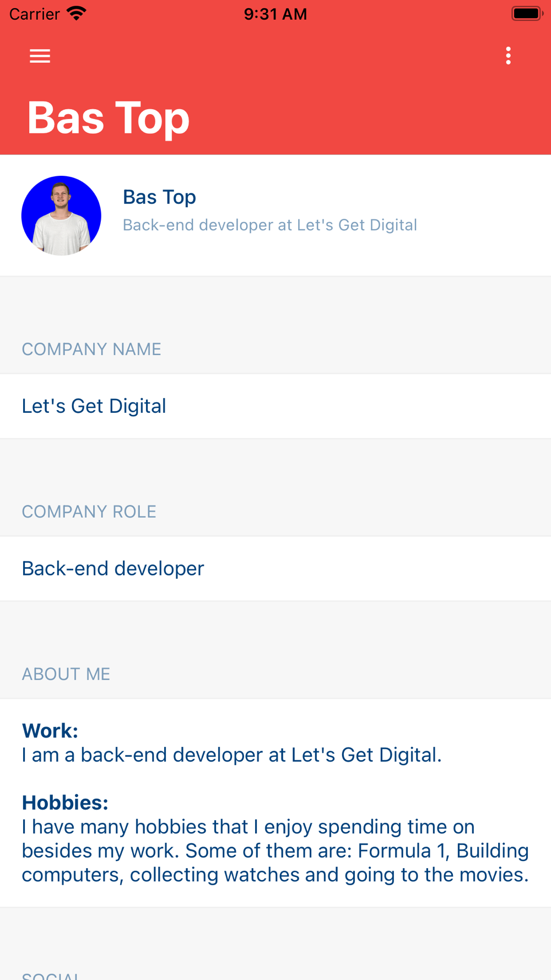
Task: Tap the 9:31 AM clock in status bar
Action: click(275, 14)
